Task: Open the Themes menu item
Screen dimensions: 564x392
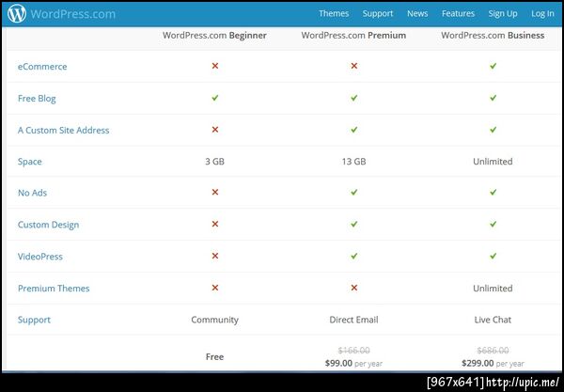Action: click(334, 14)
